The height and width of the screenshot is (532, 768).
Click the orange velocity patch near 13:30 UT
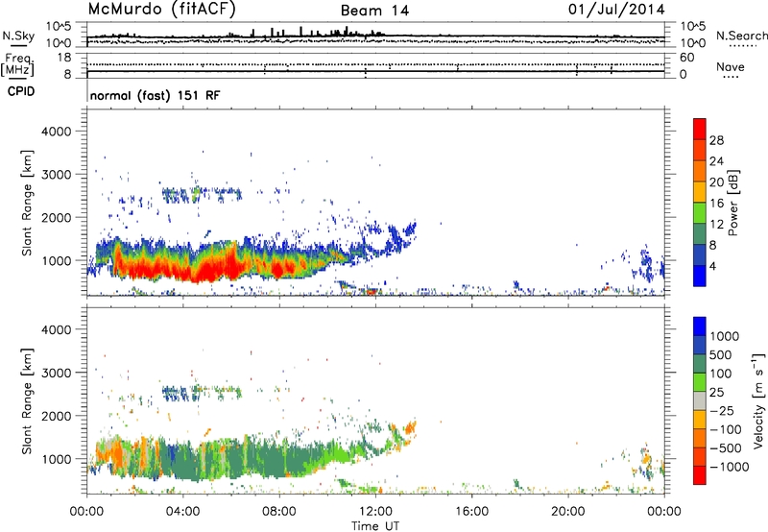[411, 426]
